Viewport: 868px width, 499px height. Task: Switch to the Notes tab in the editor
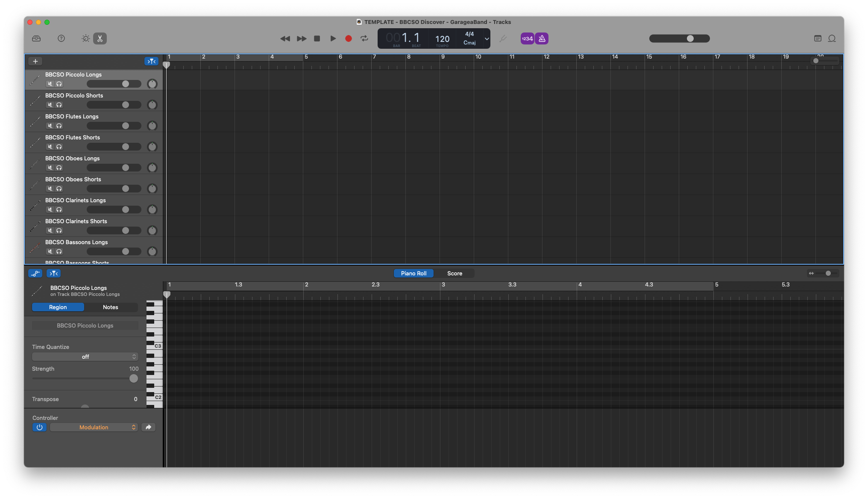[x=110, y=307]
